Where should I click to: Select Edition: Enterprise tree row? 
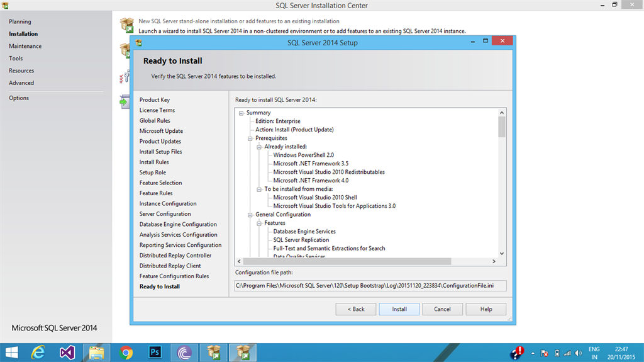click(277, 122)
